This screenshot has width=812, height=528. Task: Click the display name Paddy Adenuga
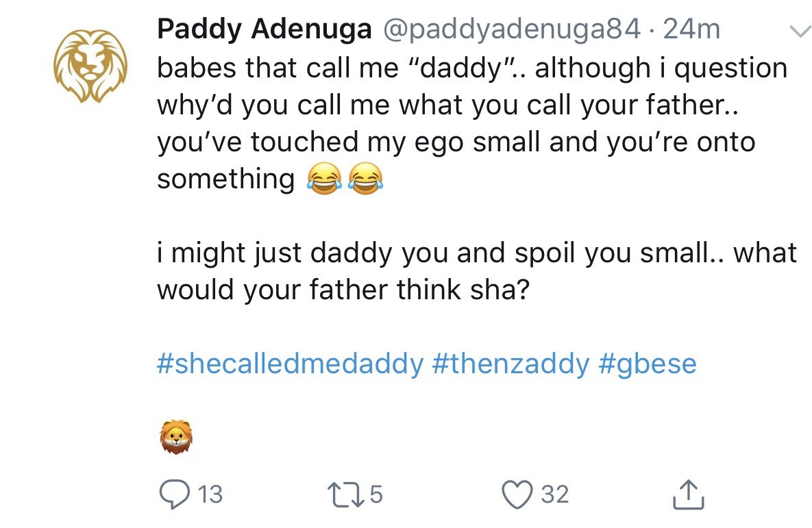pos(264,29)
